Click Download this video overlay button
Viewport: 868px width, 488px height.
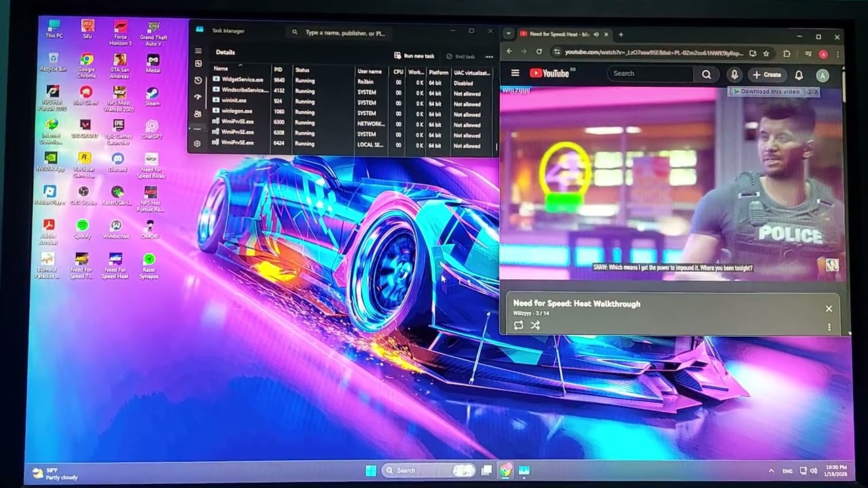click(x=769, y=91)
